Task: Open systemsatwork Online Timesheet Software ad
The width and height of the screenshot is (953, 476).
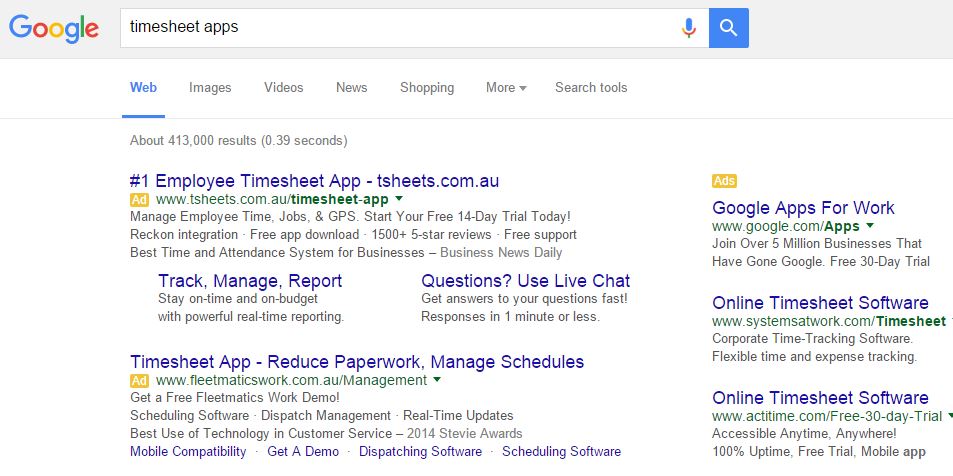Action: [x=820, y=303]
